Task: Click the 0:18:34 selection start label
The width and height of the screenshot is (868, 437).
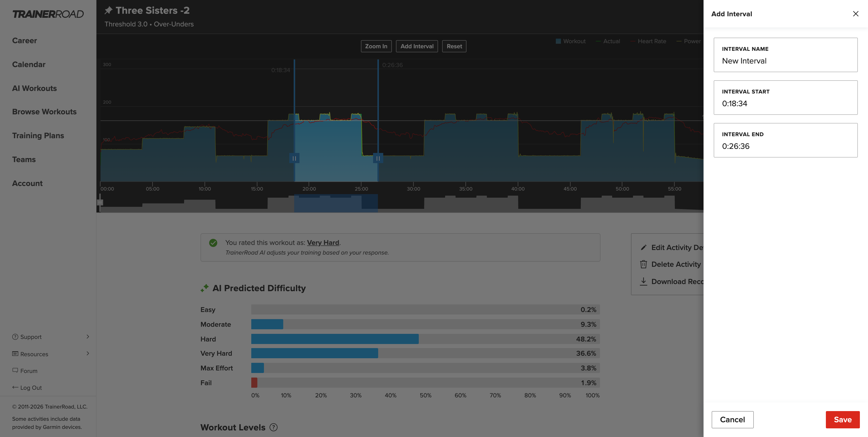Action: 280,70
